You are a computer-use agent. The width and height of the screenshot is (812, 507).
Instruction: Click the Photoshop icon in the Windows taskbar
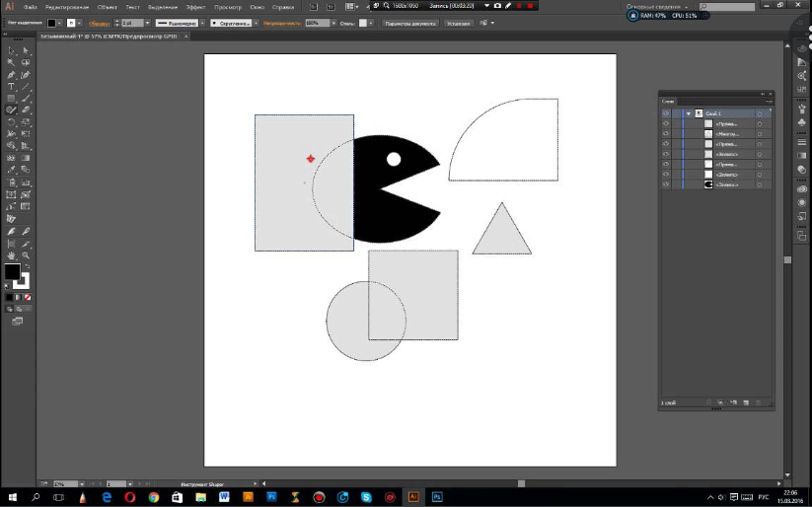pyautogui.click(x=438, y=496)
